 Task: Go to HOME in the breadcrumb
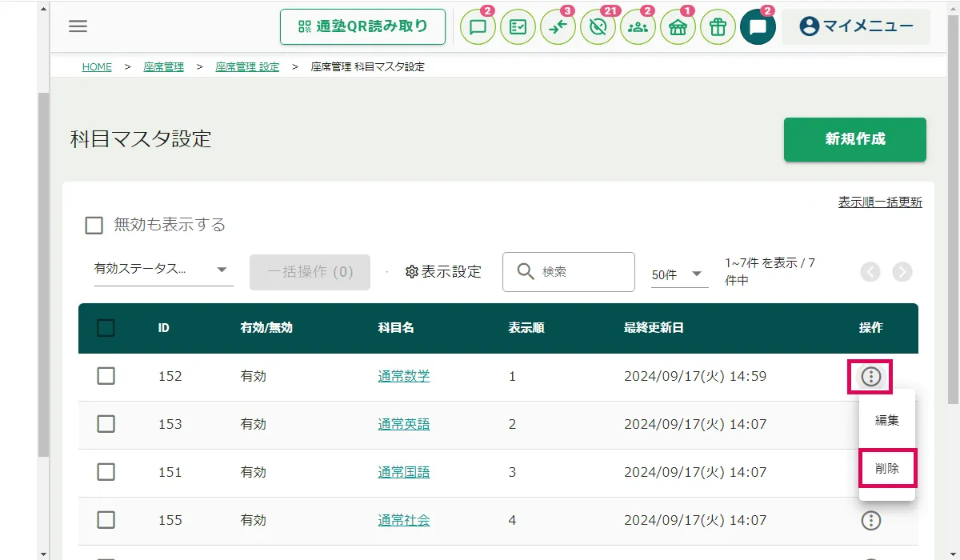click(x=97, y=67)
